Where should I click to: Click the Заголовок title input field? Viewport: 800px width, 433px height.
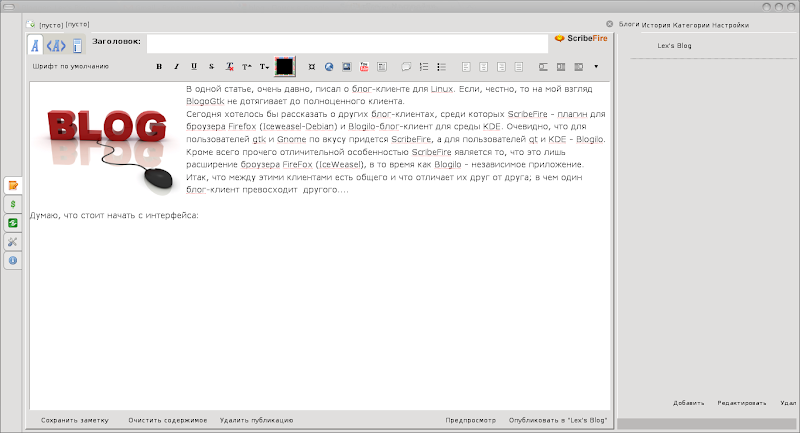[x=347, y=43]
